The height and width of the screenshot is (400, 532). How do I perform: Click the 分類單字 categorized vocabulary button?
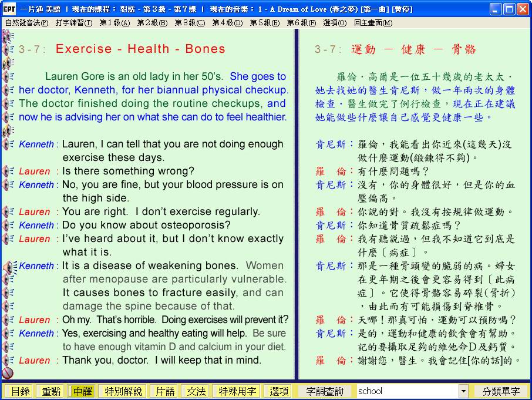(501, 391)
